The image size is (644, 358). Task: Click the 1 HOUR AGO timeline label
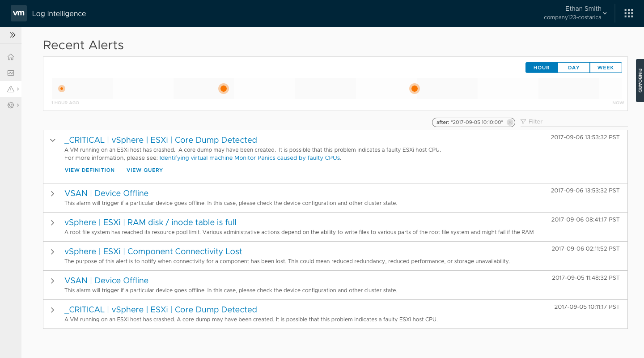coord(65,103)
